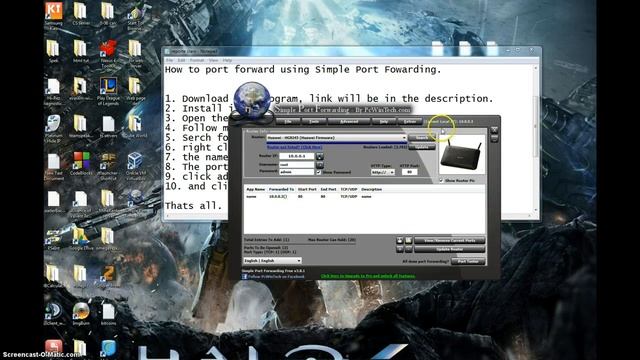The image size is (640, 360).
Task: Follow the 'Router not listed? Click Here' link
Action: coord(294,147)
